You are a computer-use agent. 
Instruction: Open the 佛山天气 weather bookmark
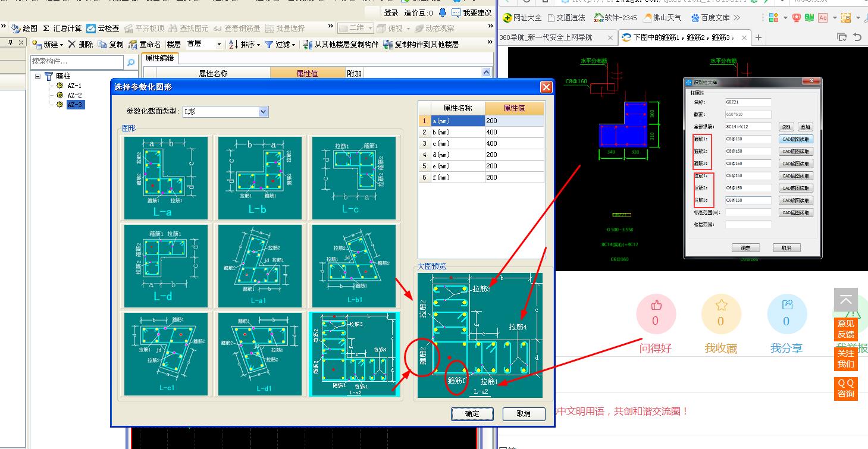pyautogui.click(x=662, y=17)
